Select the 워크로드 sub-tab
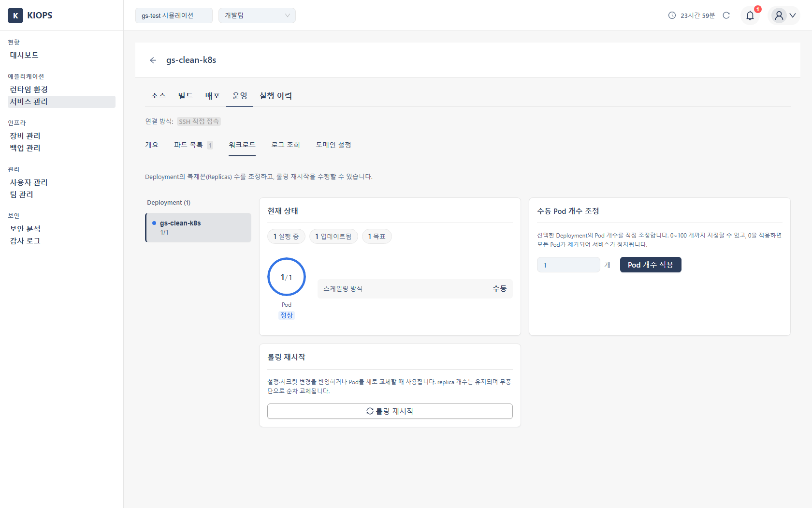 coord(242,145)
